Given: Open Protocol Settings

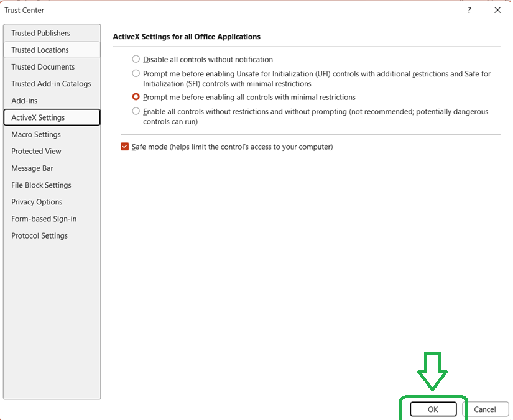Looking at the screenshot, I should pyautogui.click(x=52, y=235).
